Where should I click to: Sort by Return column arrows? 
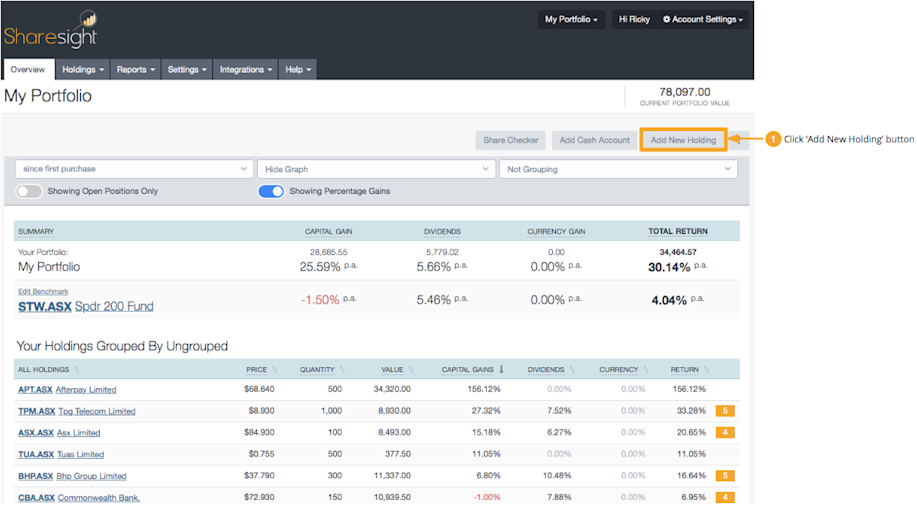[x=706, y=369]
